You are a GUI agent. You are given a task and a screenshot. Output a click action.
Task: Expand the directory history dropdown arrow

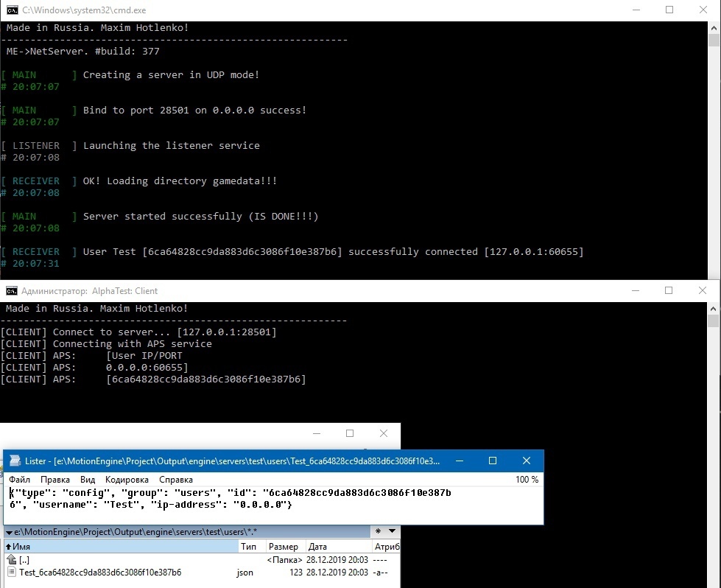(393, 531)
